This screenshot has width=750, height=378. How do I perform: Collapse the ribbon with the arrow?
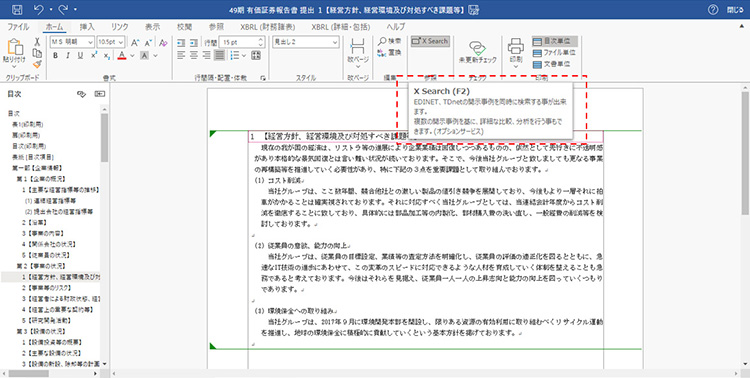(742, 26)
